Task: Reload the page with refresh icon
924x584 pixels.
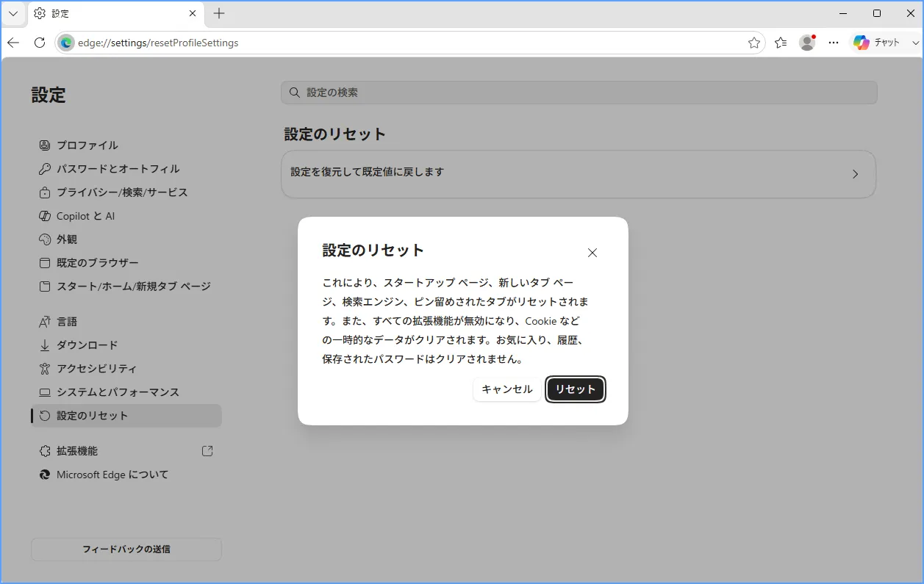Action: (x=40, y=43)
